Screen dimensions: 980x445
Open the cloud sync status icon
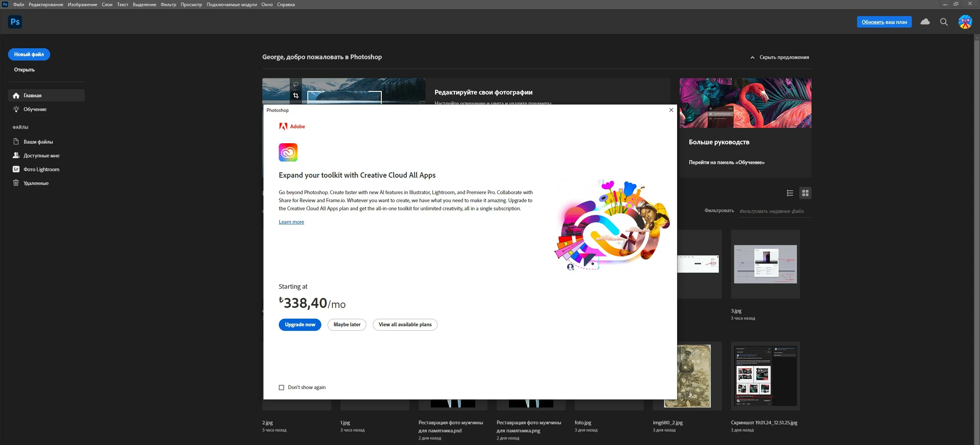[x=925, y=22]
